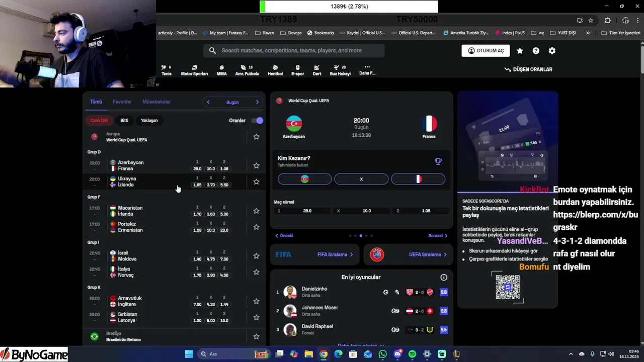
Task: Click the trophy icon in Kim Kazanır
Action: (438, 161)
